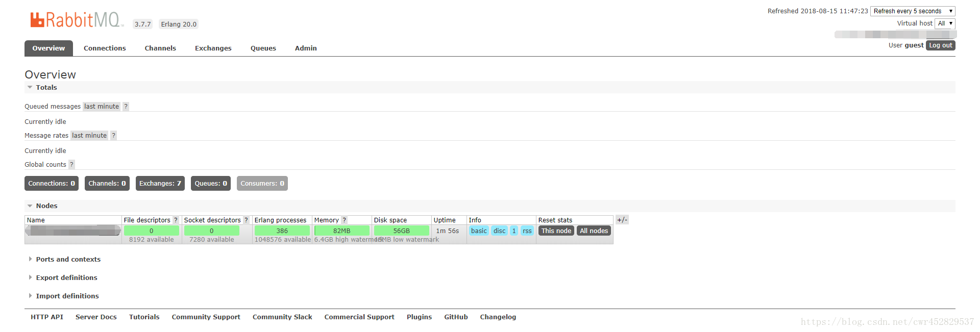Open help for Message rates
Image resolution: width=980 pixels, height=332 pixels.
114,136
